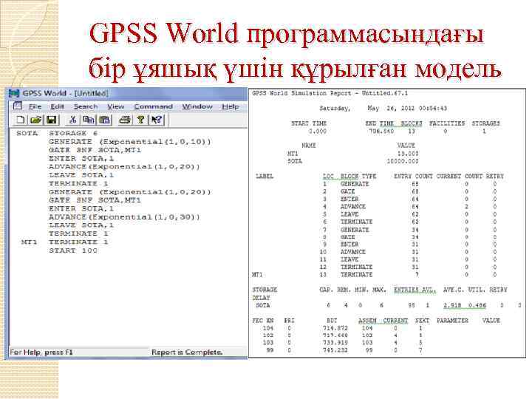Open the Edit menu
This screenshot has width=532, height=399.
(58, 106)
